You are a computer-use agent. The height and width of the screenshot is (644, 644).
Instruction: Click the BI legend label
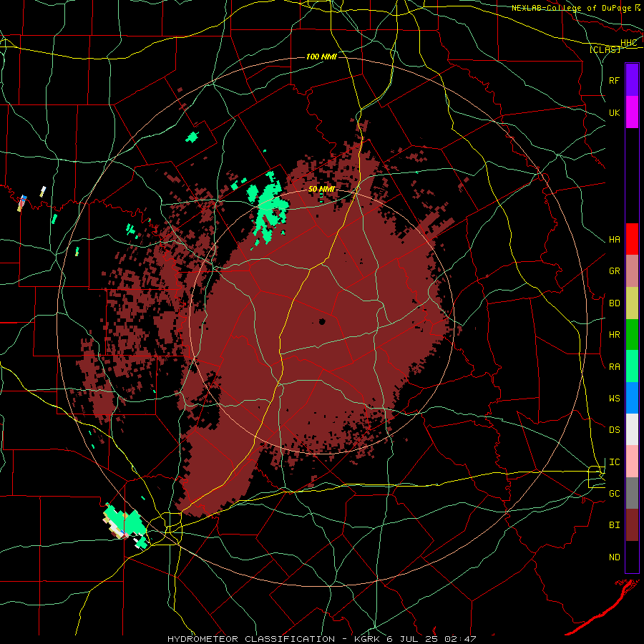coord(614,525)
